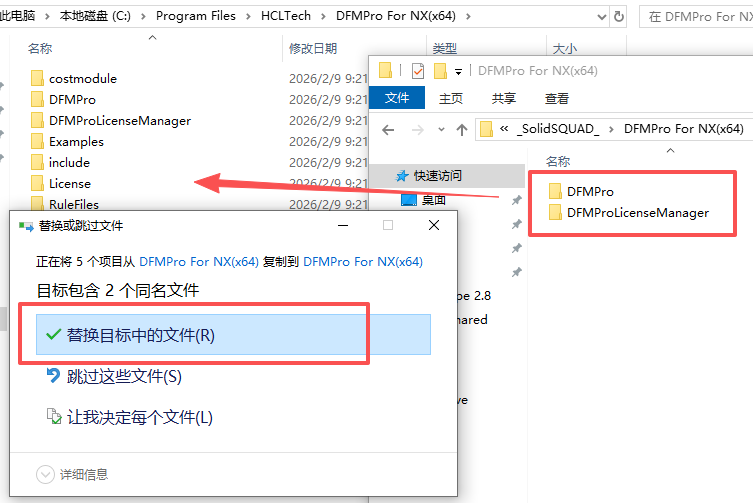Image resolution: width=753 pixels, height=503 pixels.
Task: Expand the 详细信息 details section
Action: (45, 475)
